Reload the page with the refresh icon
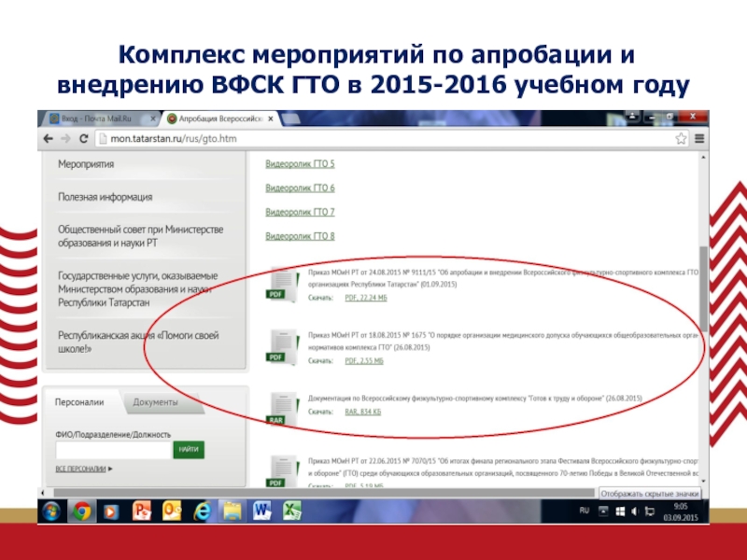This screenshot has width=747, height=560. (x=83, y=138)
